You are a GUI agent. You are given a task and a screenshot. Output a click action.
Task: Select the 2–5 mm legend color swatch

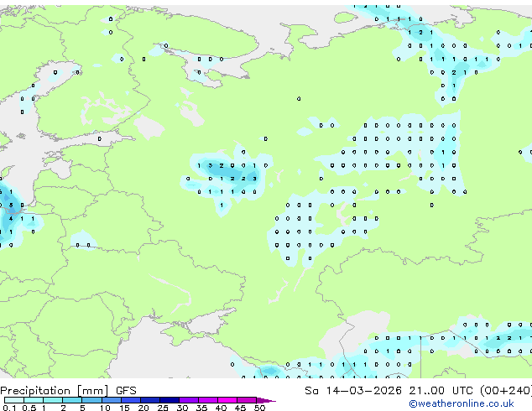pos(72,400)
